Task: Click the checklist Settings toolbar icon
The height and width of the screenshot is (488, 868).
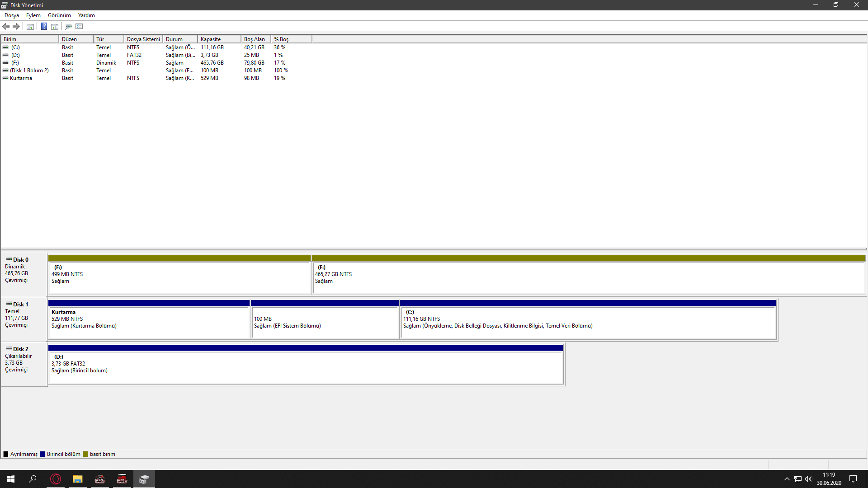Action: [79, 26]
